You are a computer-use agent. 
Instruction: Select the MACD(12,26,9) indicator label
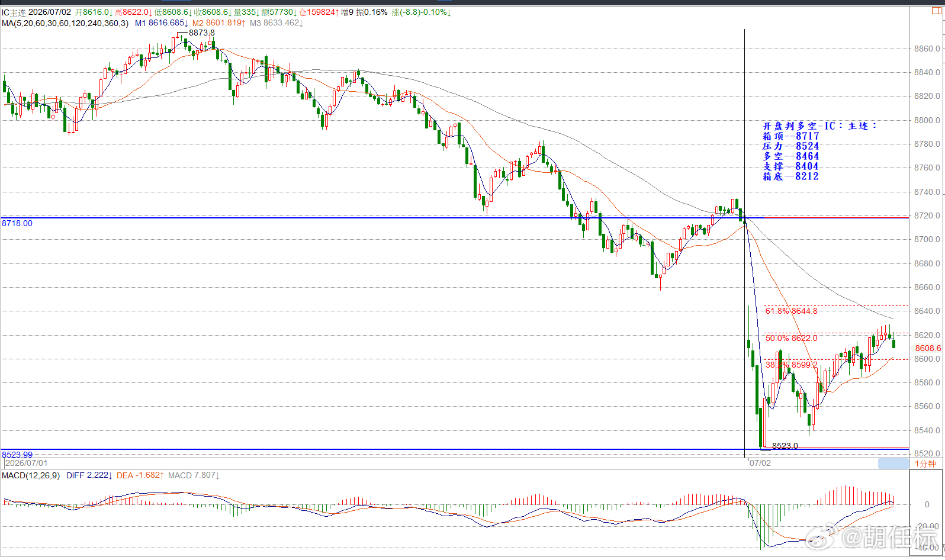click(31, 475)
